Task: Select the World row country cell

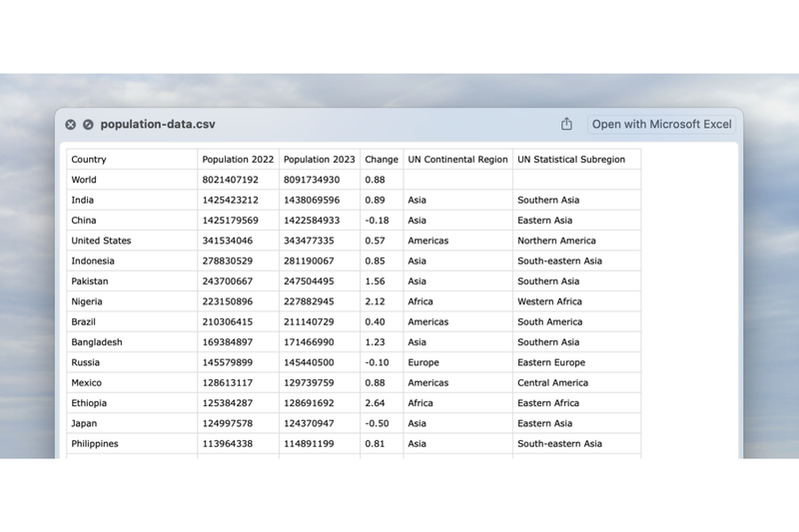Action: [84, 180]
